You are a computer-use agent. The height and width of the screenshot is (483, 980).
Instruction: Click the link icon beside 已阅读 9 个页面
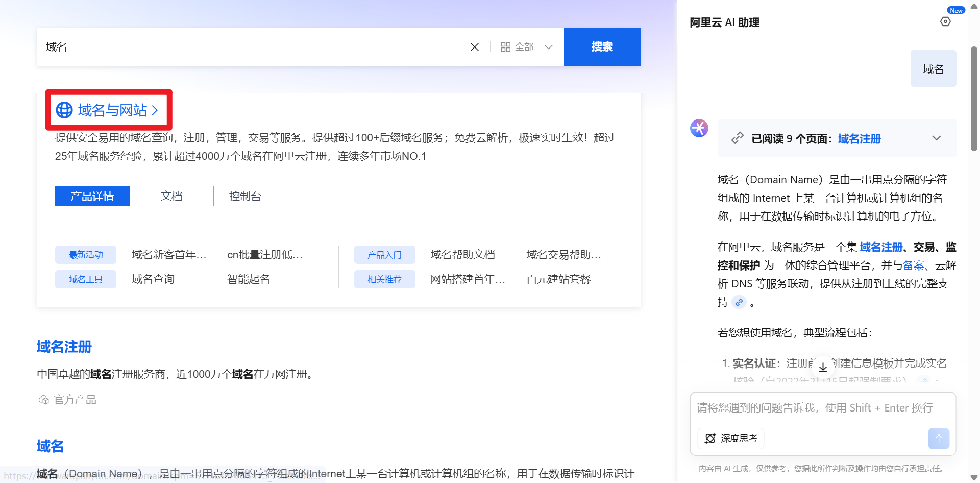pyautogui.click(x=738, y=138)
